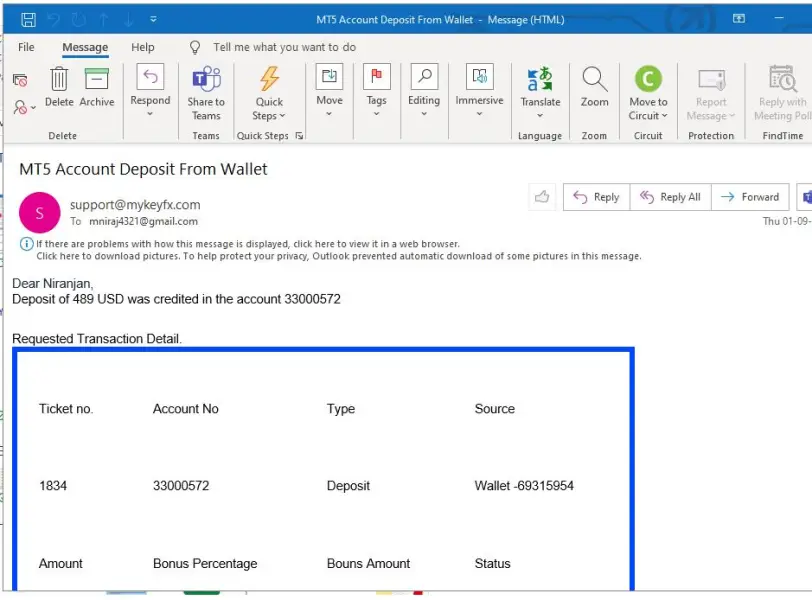Click the like thumbs-up icon
Screen dimensions: 812x600
point(542,197)
